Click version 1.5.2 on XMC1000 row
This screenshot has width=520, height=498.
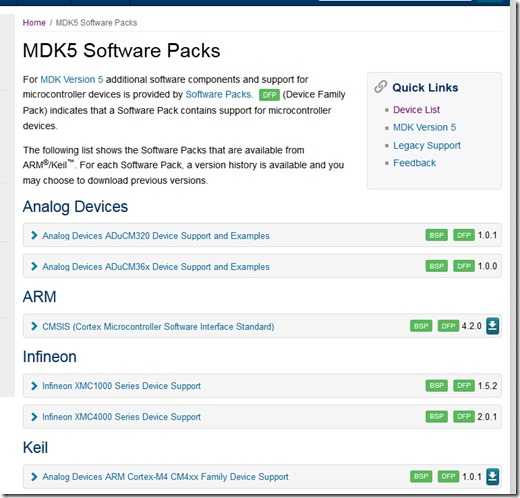coord(487,386)
